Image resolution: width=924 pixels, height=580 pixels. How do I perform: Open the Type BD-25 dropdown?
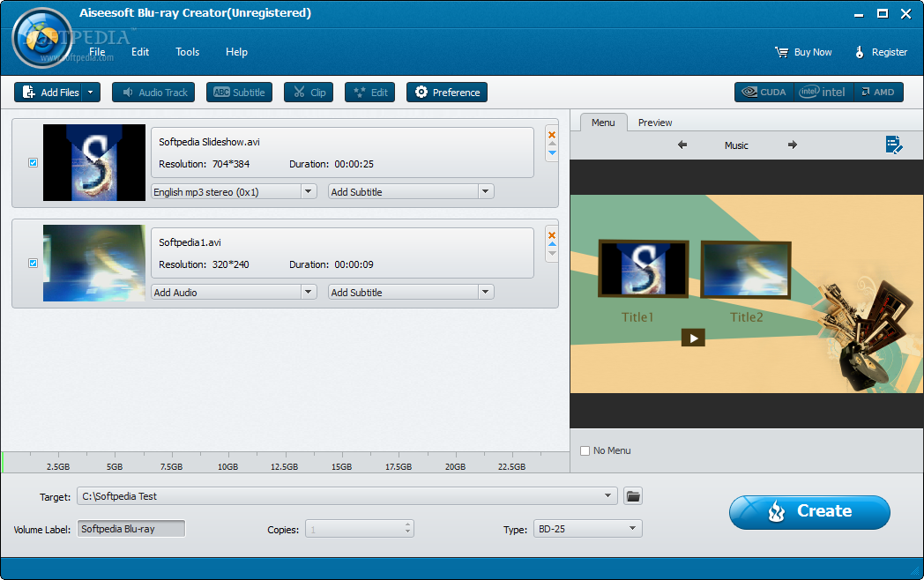[587, 529]
